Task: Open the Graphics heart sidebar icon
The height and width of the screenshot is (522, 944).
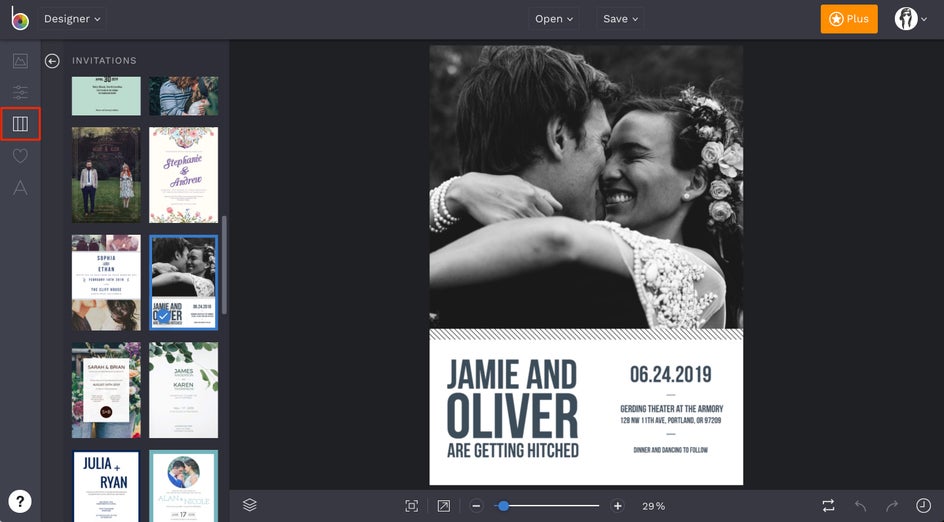Action: tap(20, 156)
